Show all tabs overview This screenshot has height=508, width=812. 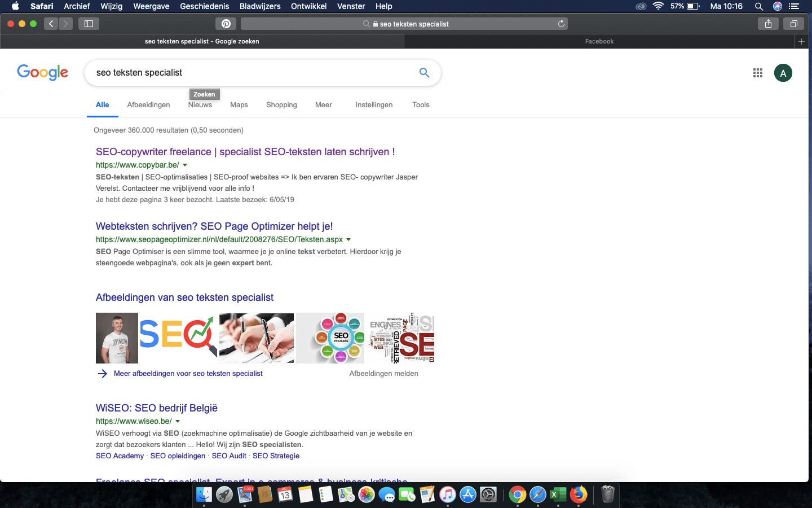pyautogui.click(x=793, y=24)
